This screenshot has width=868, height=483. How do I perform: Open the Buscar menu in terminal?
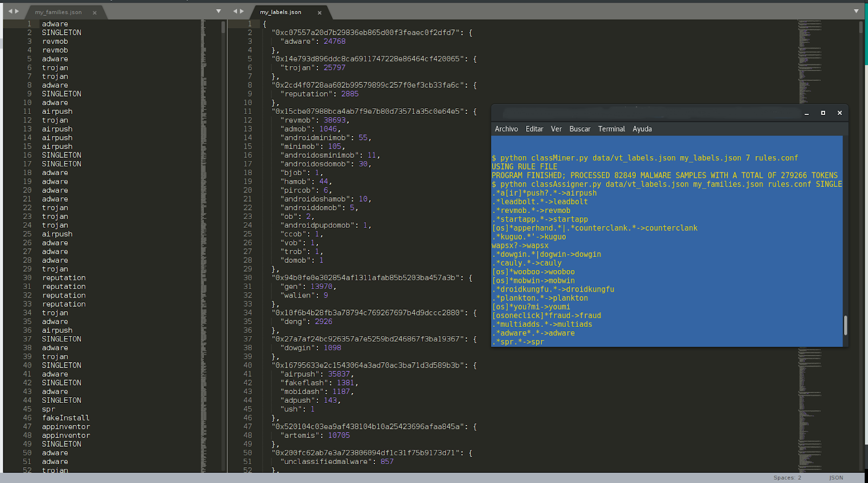[x=580, y=129]
